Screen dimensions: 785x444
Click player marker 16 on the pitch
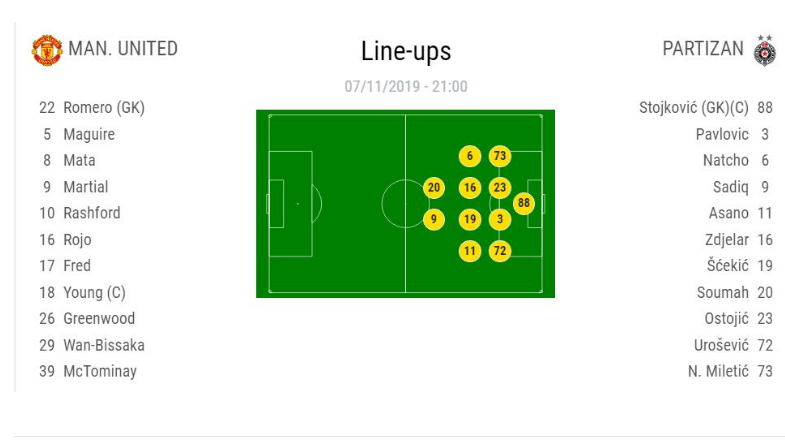(x=470, y=188)
